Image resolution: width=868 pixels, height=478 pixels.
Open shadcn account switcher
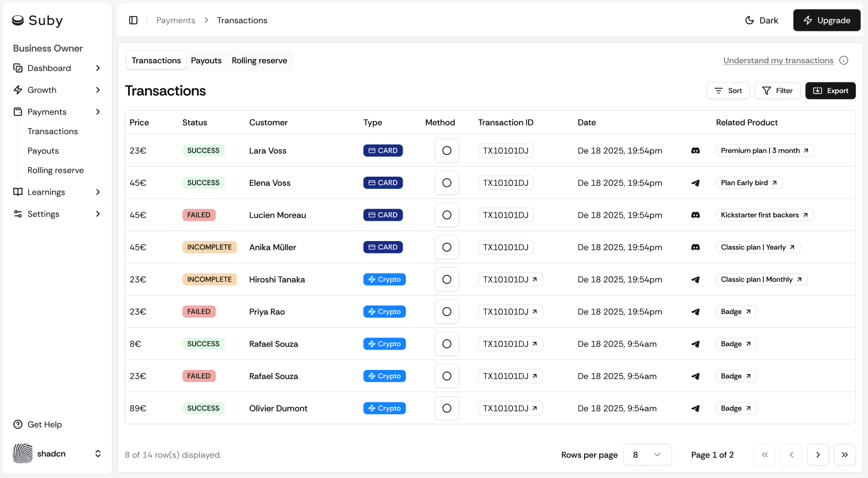(56, 454)
